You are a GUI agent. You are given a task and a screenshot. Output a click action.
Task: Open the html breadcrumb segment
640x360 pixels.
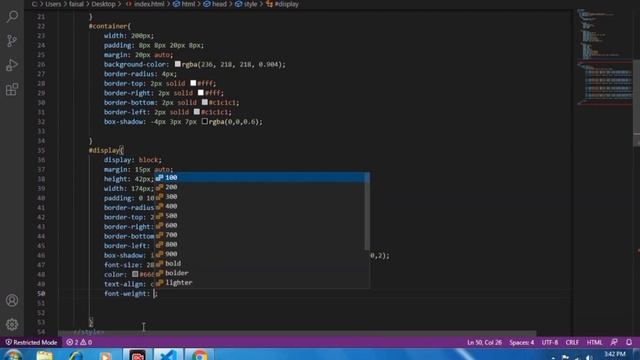184,4
